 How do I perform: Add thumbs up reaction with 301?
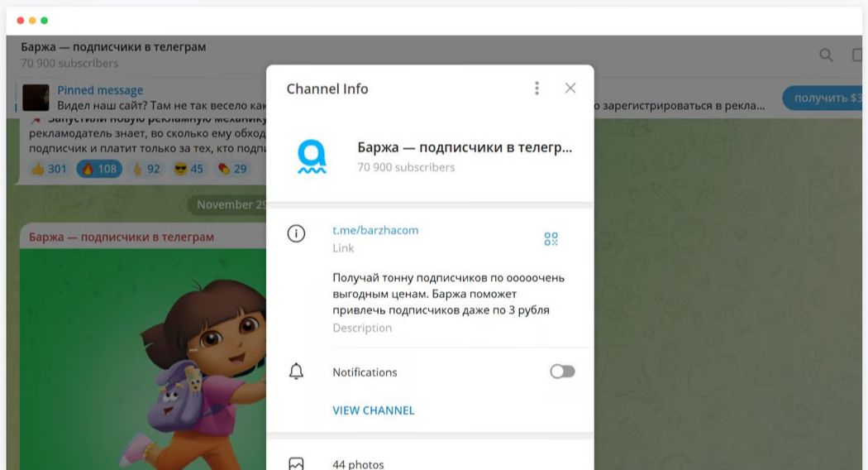(49, 169)
